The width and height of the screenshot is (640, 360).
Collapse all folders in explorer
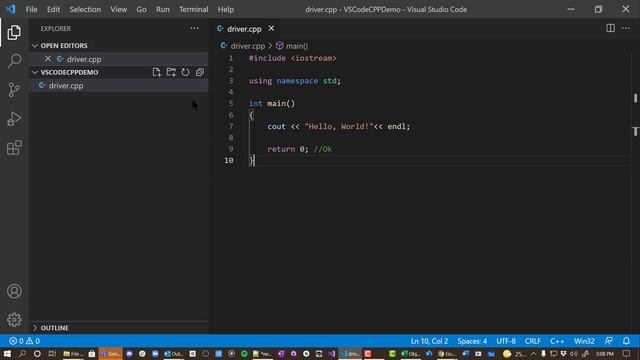(200, 72)
